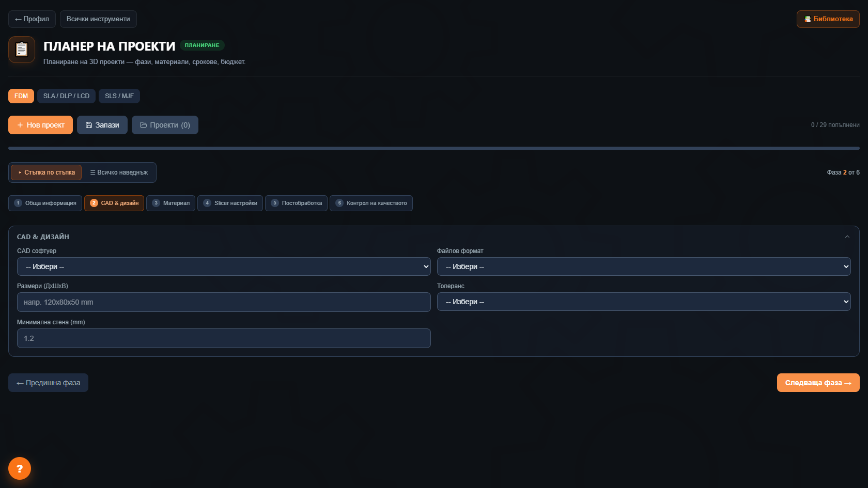Switch to Всичко наведнъж view
868x488 pixels.
click(x=119, y=172)
